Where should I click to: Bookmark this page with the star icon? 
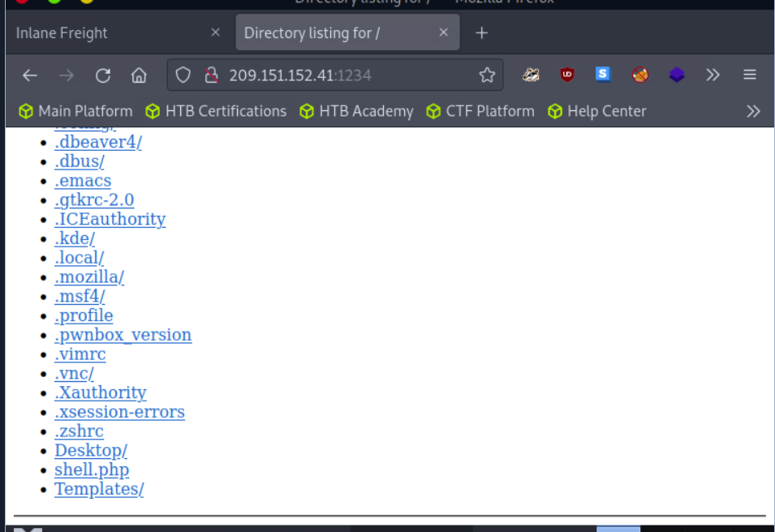487,75
